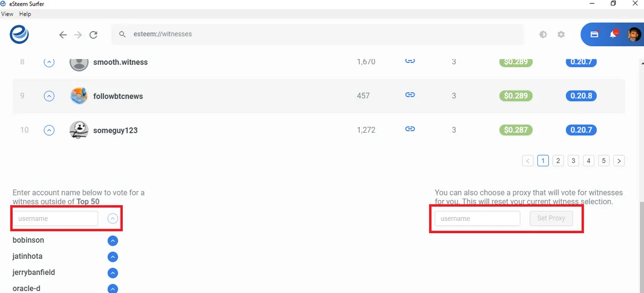Click the jerrybanfield witness name
The width and height of the screenshot is (644, 293).
[34, 272]
